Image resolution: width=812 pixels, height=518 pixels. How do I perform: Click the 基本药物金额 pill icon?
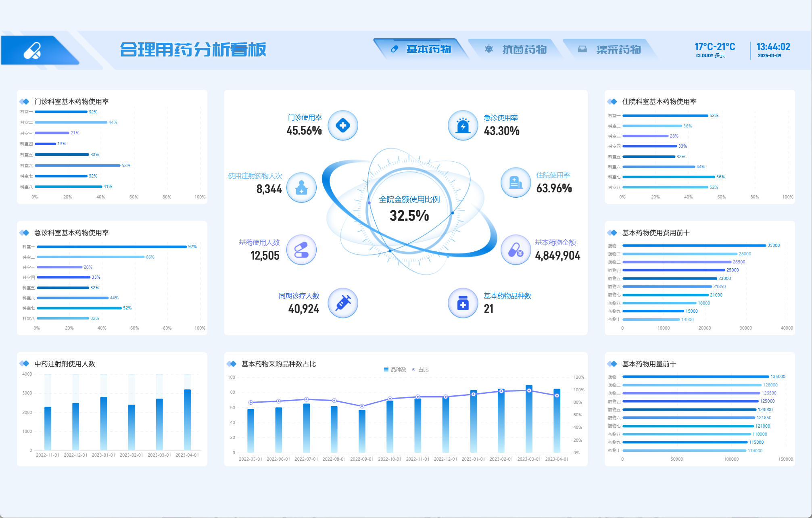click(x=515, y=250)
